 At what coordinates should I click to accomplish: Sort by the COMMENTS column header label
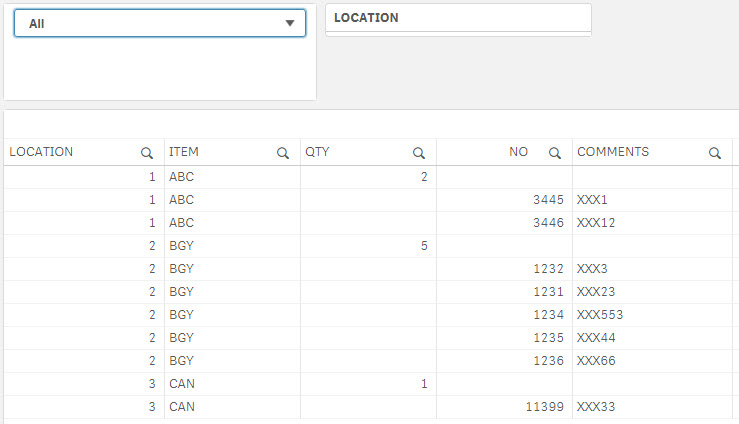tap(613, 152)
